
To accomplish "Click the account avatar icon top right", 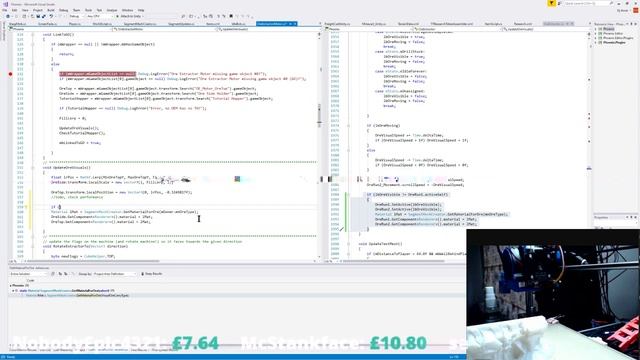I will click(x=636, y=10).
